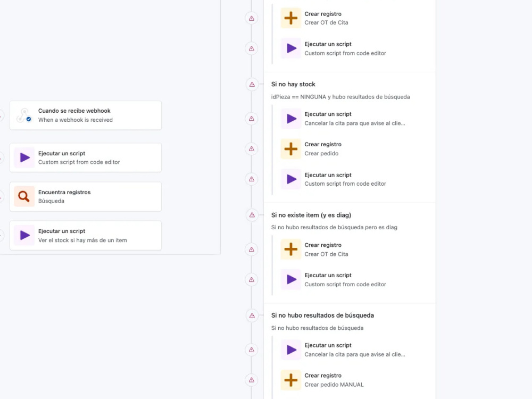Click the warning icon next to 'Crear pedido'
Image resolution: width=532 pixels, height=399 pixels.
pyautogui.click(x=252, y=149)
